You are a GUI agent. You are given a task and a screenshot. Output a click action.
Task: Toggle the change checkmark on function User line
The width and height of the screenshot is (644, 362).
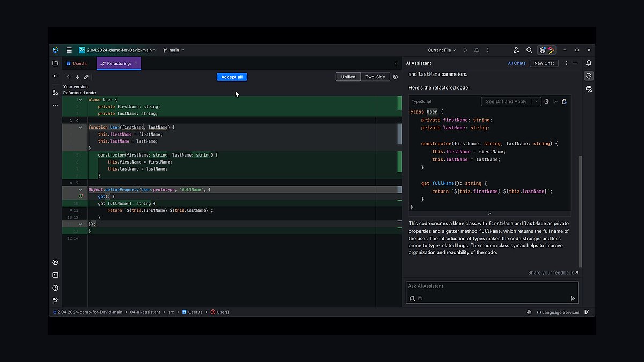click(80, 127)
